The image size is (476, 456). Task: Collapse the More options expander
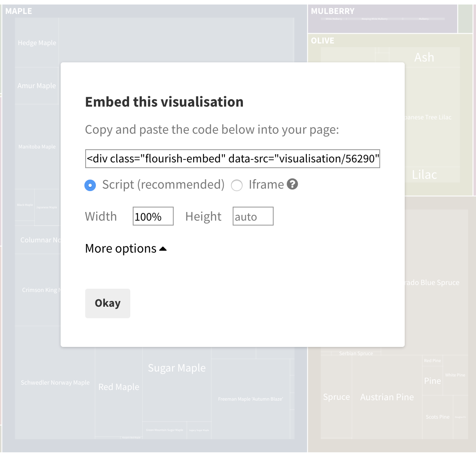click(x=126, y=249)
